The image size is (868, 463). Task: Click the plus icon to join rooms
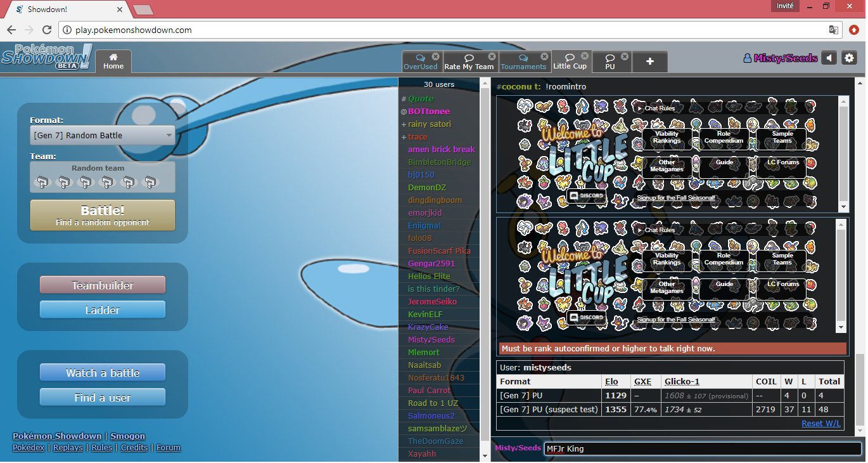coord(649,62)
